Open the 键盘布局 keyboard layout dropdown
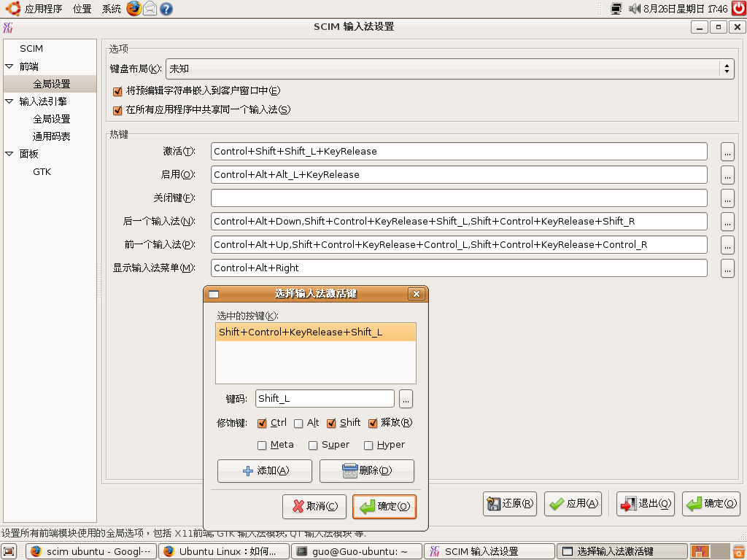 [x=449, y=69]
